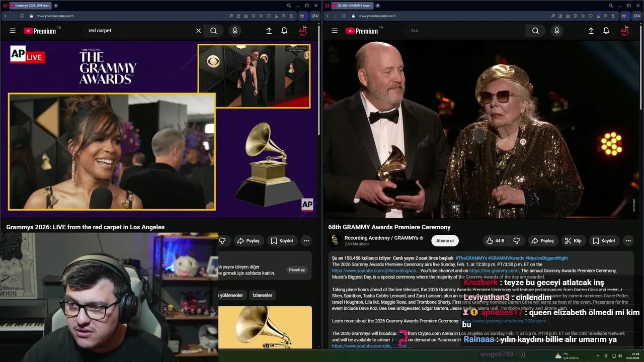Open downloads icon in right address bar
Viewport: 644px width, 362px height.
(598, 16)
